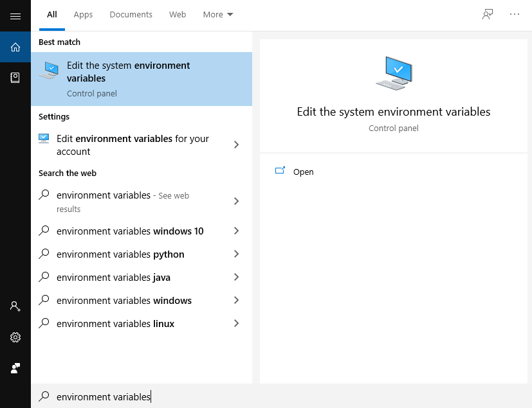Click the three-dot more options icon

[515, 14]
